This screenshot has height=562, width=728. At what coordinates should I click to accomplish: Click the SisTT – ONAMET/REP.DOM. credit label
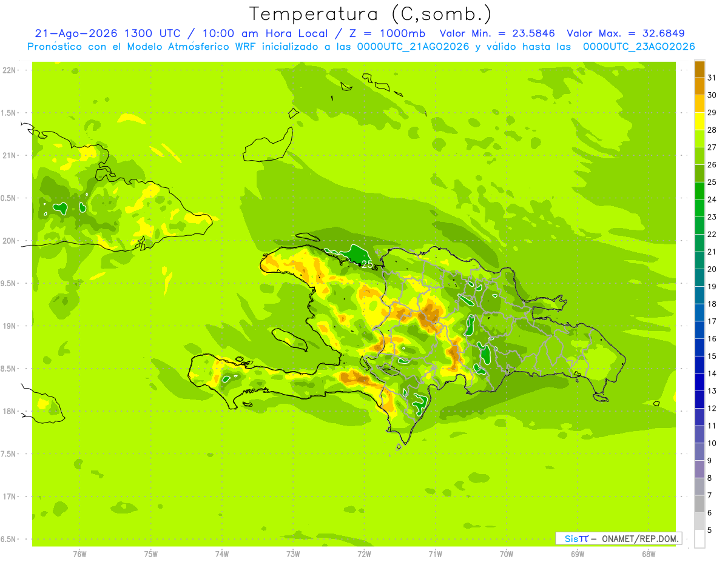[x=618, y=538]
